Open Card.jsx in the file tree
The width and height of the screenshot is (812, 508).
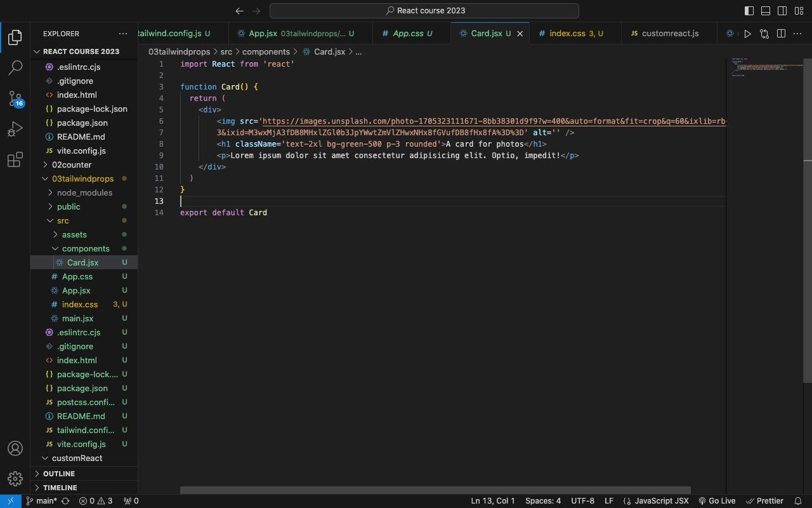tap(84, 262)
